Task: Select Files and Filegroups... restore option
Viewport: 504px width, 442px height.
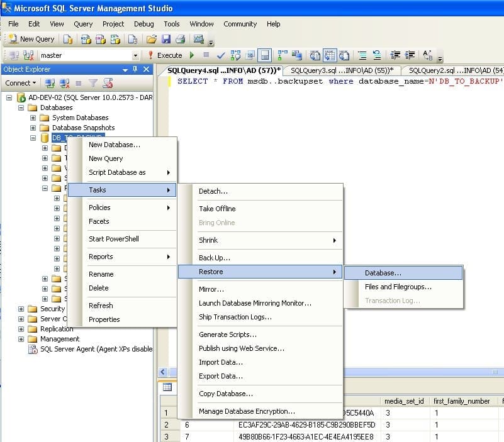Action: [x=403, y=287]
